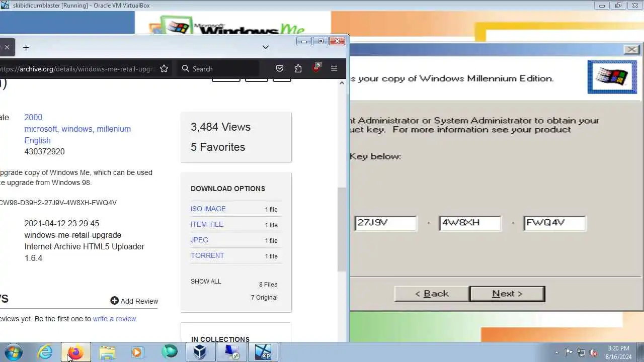Viewport: 644px width, 362px height.
Task: Expand the list all tabs dropdown
Action: [266, 47]
